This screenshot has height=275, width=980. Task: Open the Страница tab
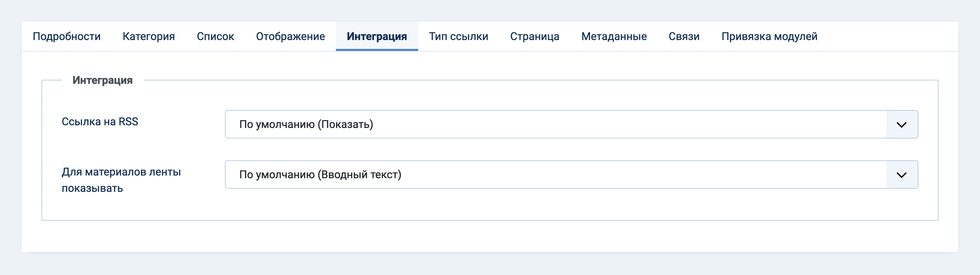point(535,36)
